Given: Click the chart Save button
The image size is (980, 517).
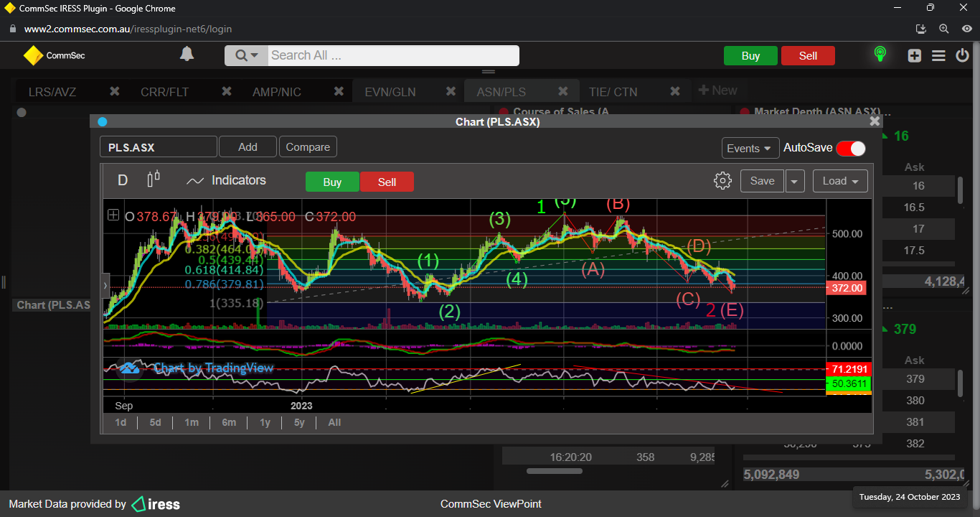Looking at the screenshot, I should click(762, 181).
